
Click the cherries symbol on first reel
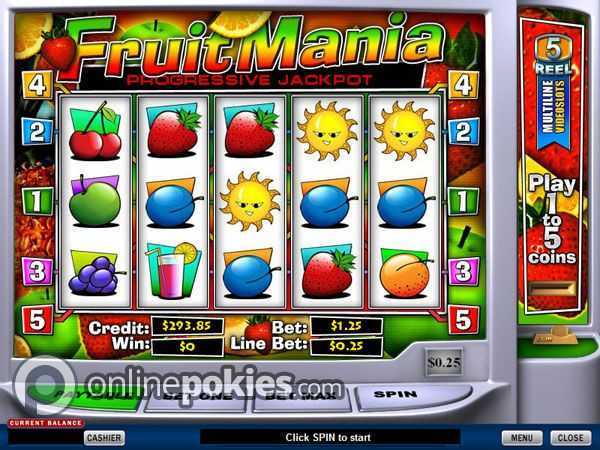point(95,131)
